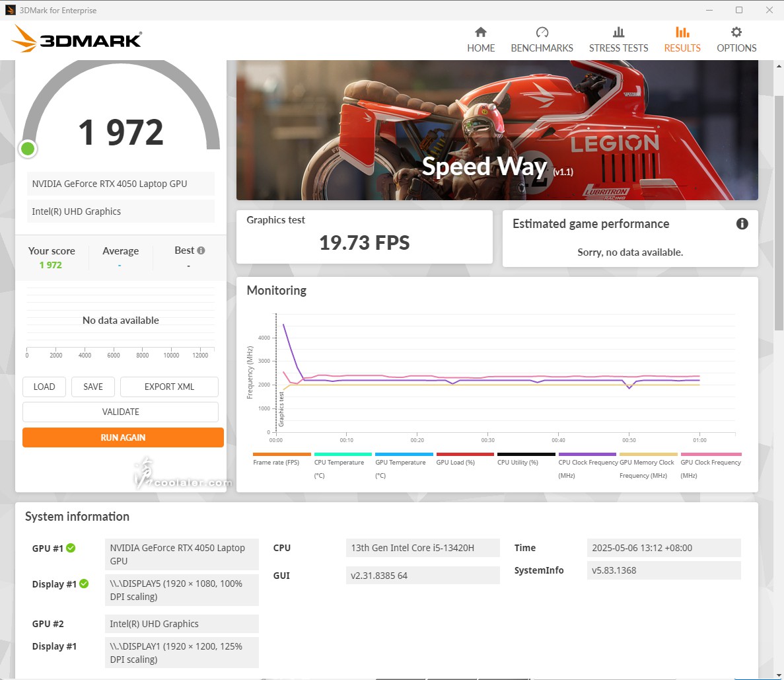Toggle CPU Utility (%) legend series

point(526,459)
